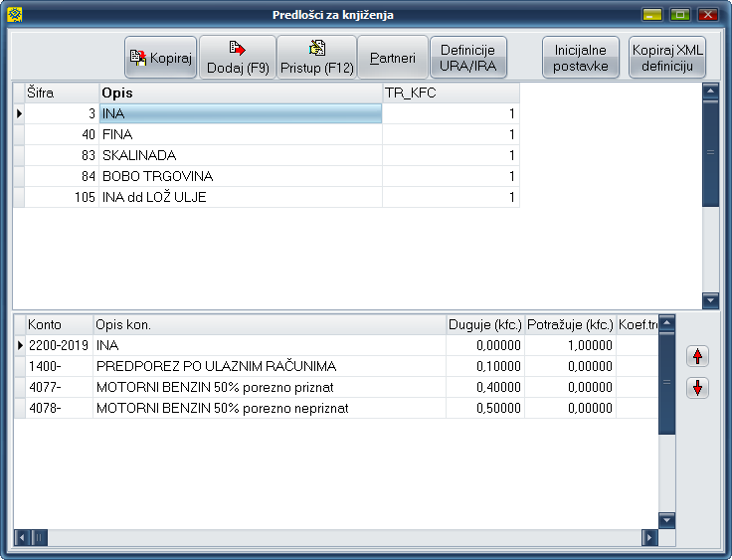The height and width of the screenshot is (560, 732).
Task: Click the red up arrow button
Action: (698, 356)
